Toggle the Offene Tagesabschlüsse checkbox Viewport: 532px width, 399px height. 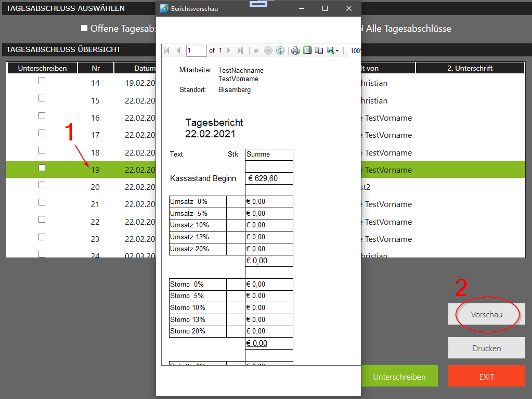84,28
